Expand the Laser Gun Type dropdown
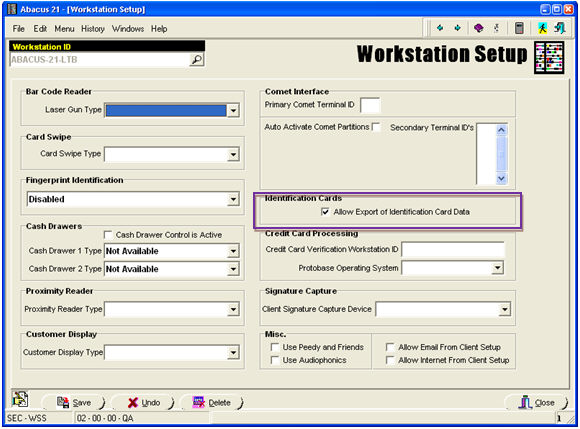The width and height of the screenshot is (580, 429). pos(233,110)
